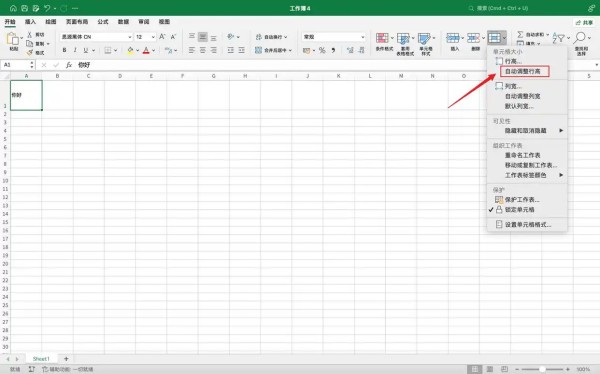
Task: Click the Format as table (套用表格格式) icon
Action: click(x=403, y=38)
